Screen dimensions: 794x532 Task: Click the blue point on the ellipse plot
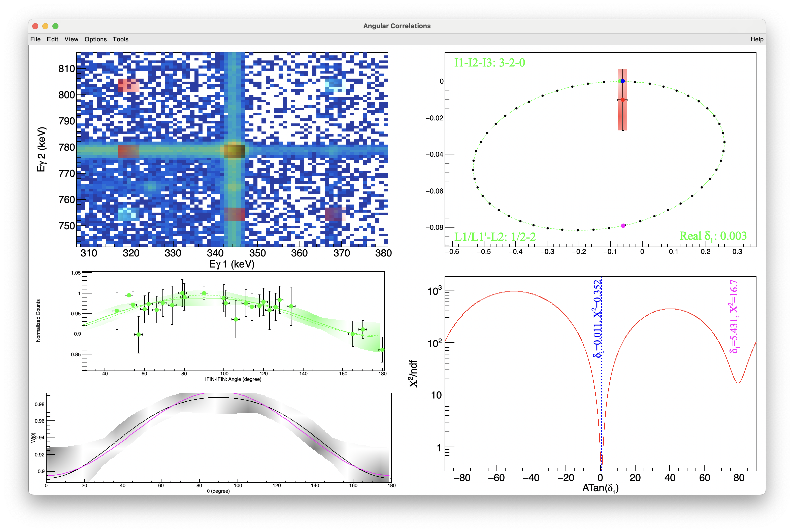point(623,81)
